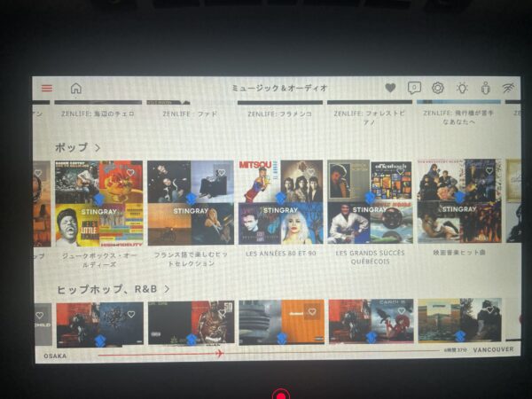Open the red hamburger menu
Screen dimensions: 532x399
pyautogui.click(x=47, y=88)
